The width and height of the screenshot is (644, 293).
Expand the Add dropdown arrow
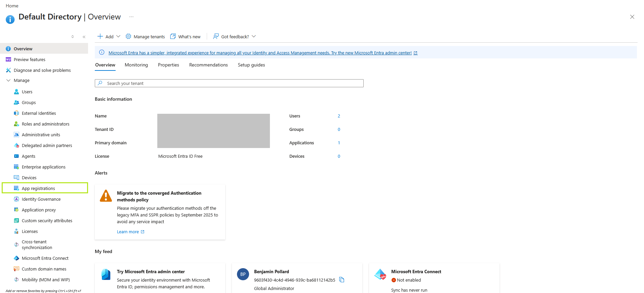pyautogui.click(x=118, y=36)
